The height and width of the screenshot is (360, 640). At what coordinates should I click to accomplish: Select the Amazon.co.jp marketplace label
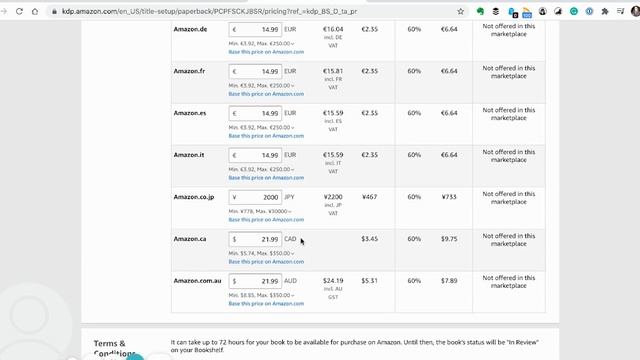(194, 197)
